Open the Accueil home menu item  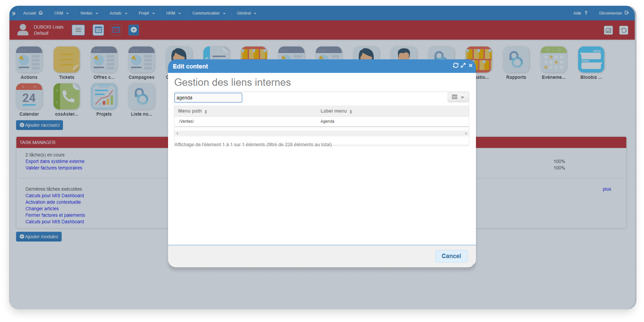(33, 13)
